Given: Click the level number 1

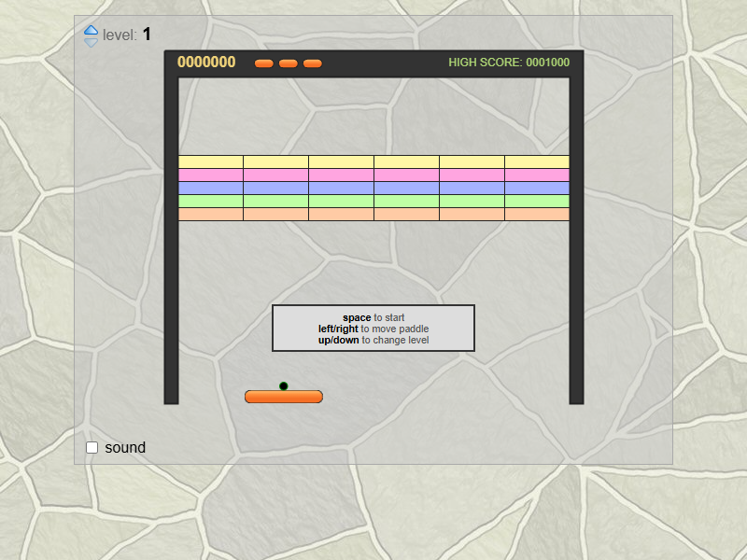Looking at the screenshot, I should pyautogui.click(x=147, y=35).
